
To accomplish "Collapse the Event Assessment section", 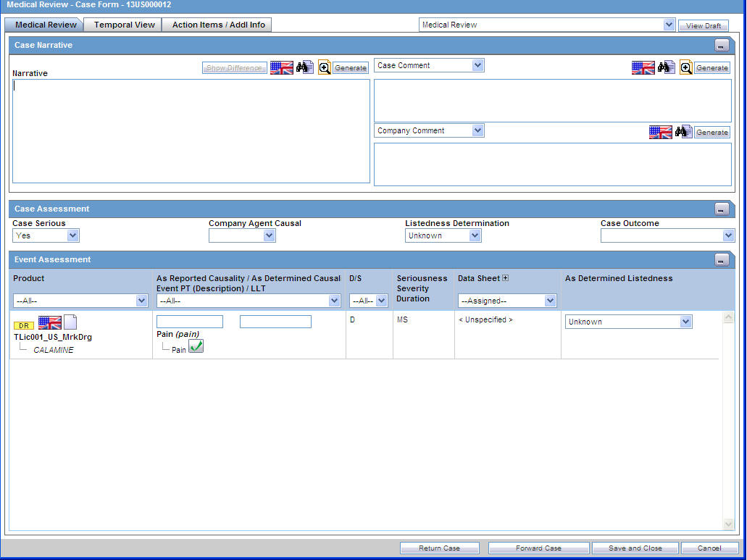I will [722, 260].
